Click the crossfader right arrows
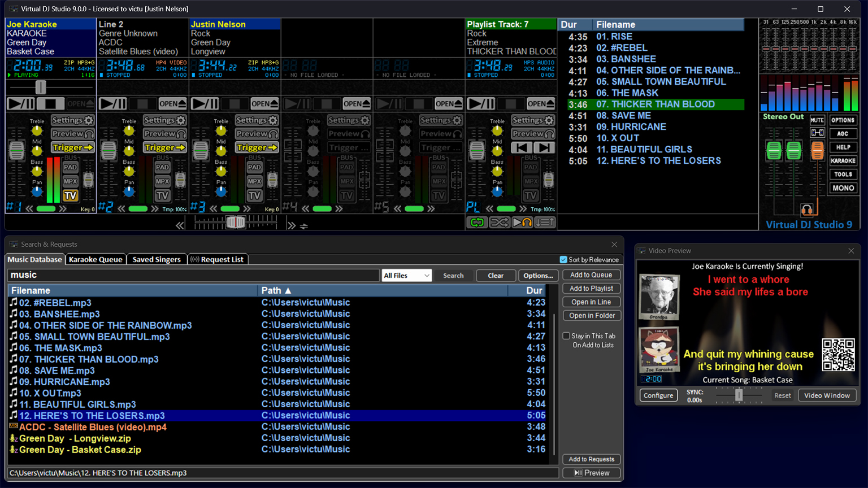Viewport: 868px width, 488px height. [x=291, y=225]
